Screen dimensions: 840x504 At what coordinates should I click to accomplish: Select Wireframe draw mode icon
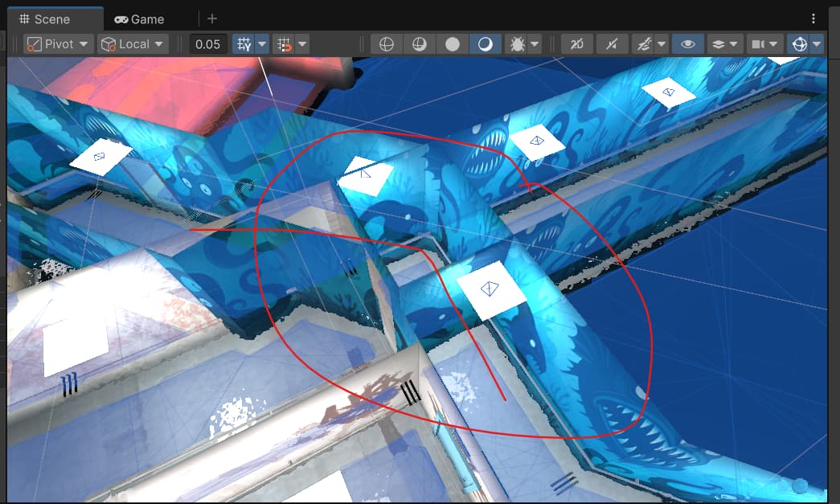tap(387, 45)
